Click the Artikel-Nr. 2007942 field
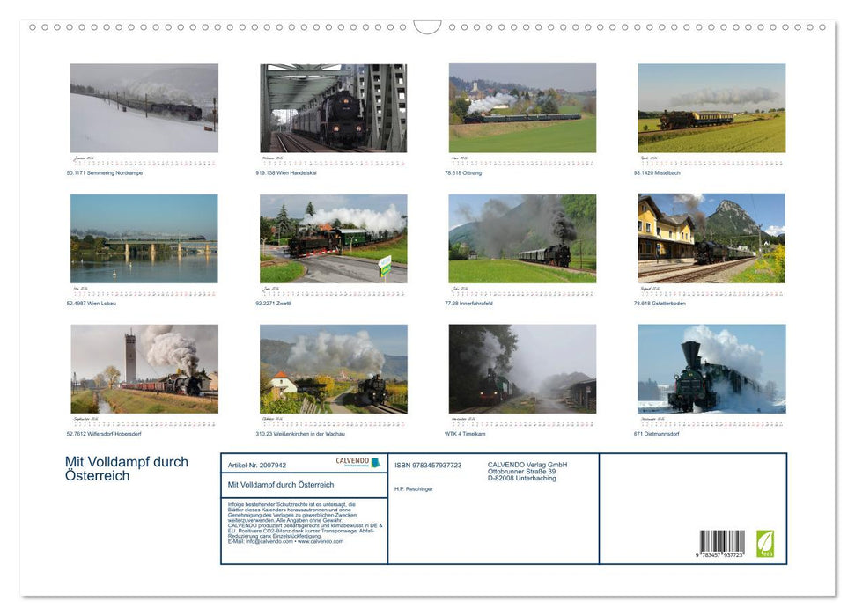This screenshot has width=855, height=616. pos(257,465)
